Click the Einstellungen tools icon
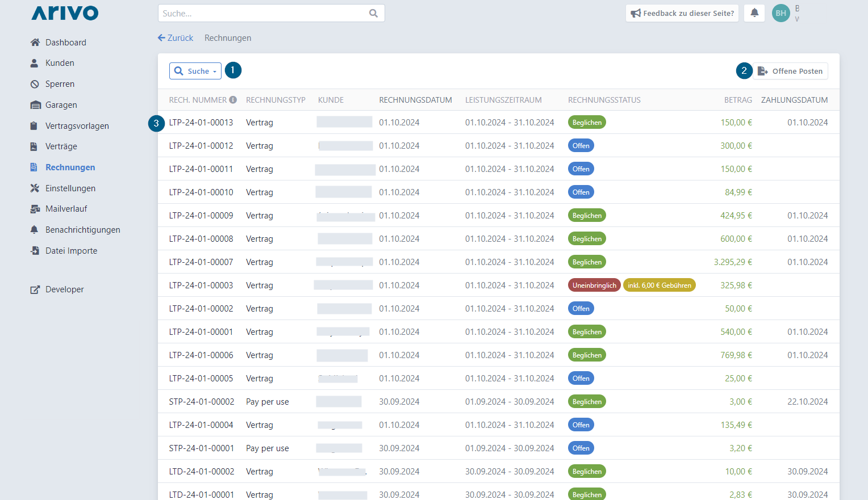 (35, 188)
